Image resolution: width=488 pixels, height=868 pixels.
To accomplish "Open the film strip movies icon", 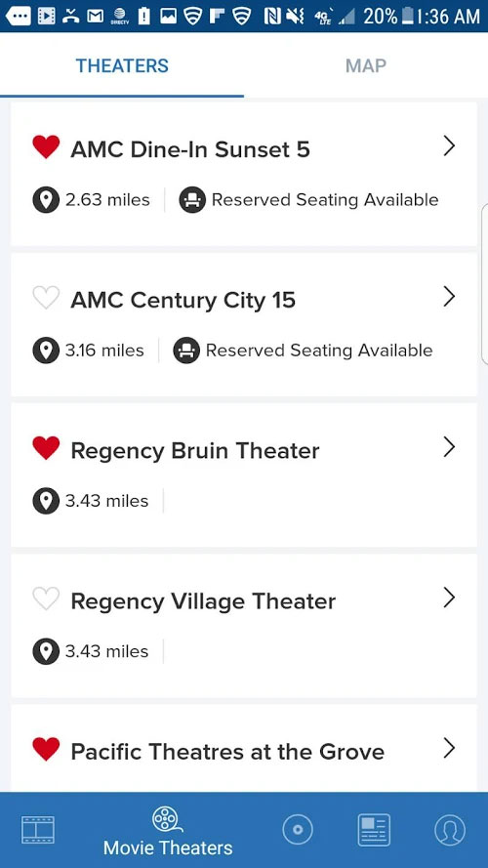I will click(38, 829).
